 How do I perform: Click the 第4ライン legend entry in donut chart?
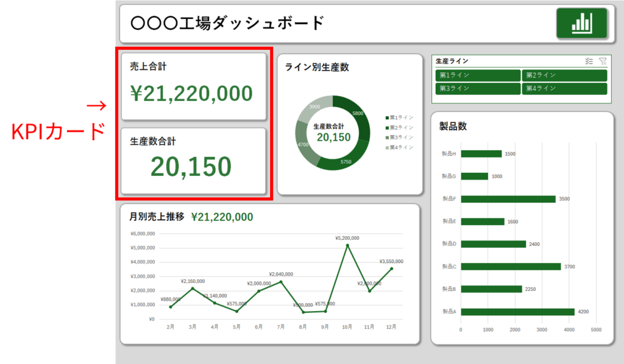tap(399, 147)
